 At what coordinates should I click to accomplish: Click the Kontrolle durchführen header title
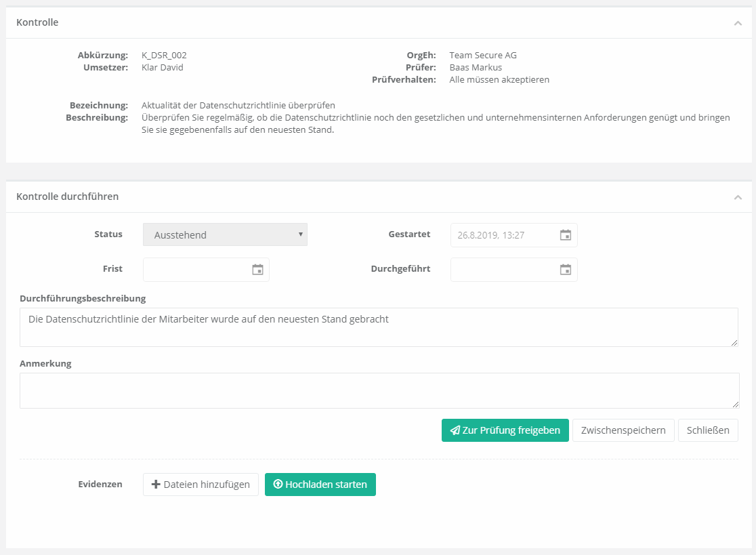pyautogui.click(x=67, y=197)
